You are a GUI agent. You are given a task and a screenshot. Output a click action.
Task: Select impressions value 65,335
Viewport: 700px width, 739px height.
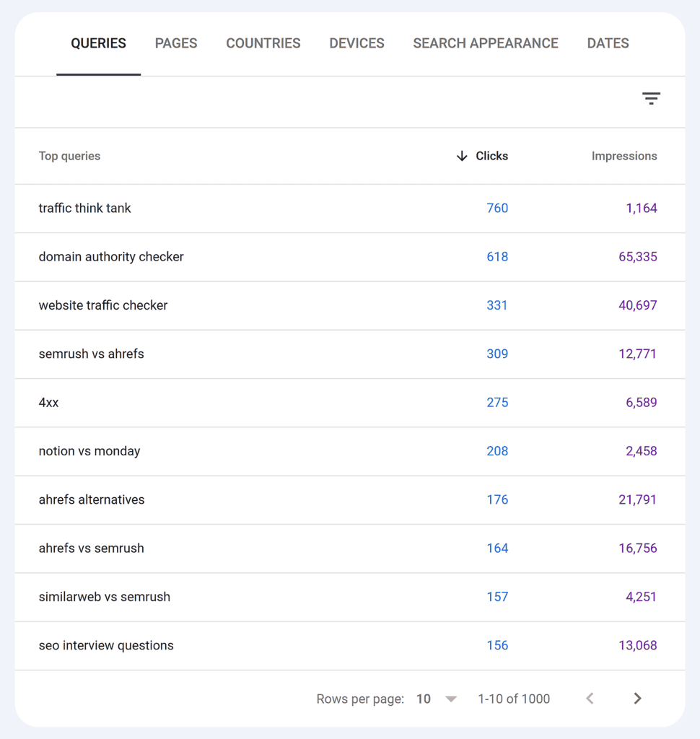(x=638, y=257)
